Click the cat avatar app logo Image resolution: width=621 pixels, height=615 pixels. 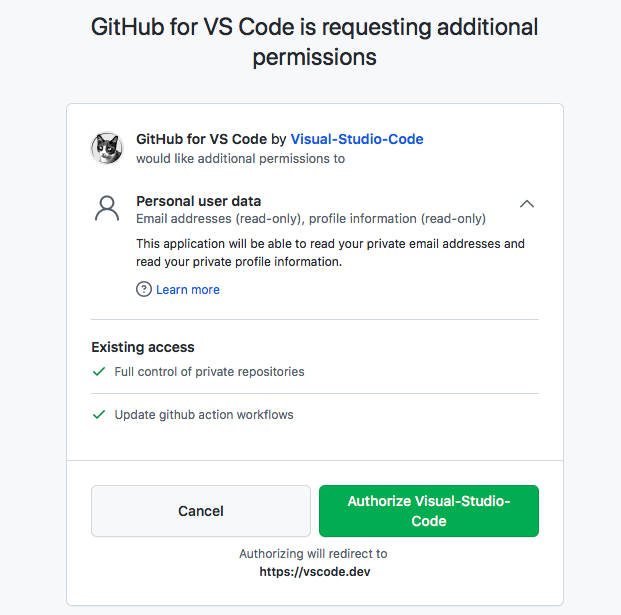coord(107,148)
